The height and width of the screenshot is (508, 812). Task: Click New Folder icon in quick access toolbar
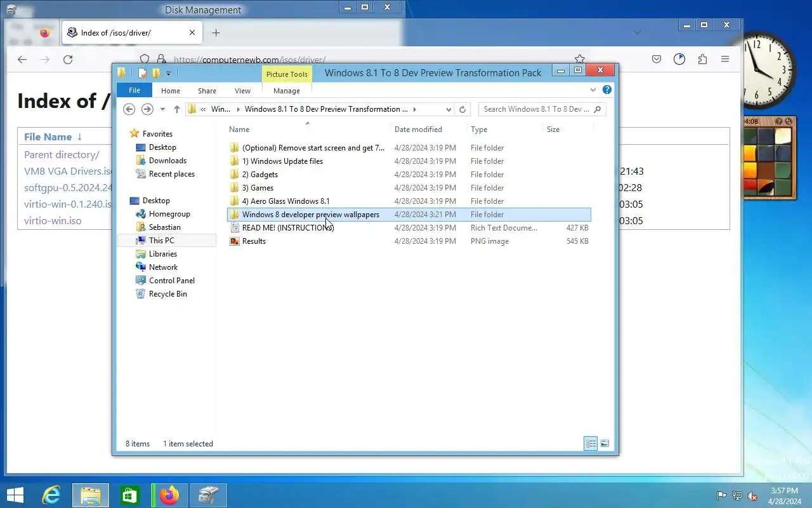point(156,73)
